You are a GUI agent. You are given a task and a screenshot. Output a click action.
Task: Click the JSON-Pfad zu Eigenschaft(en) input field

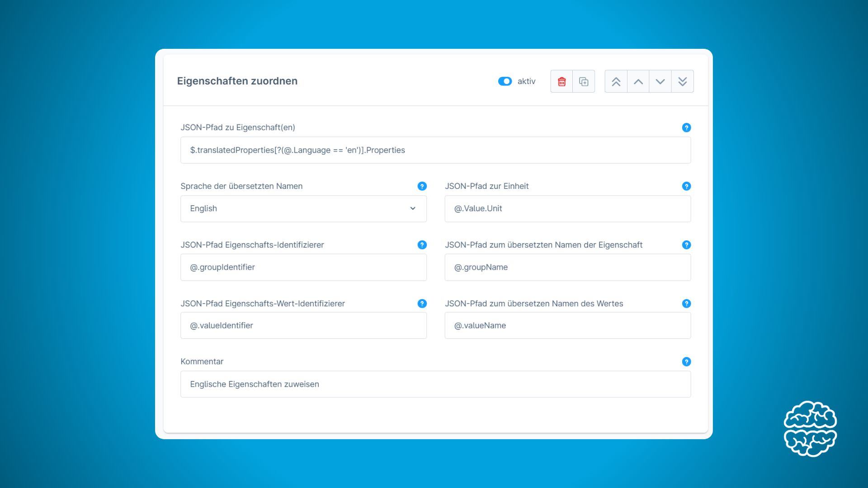435,150
